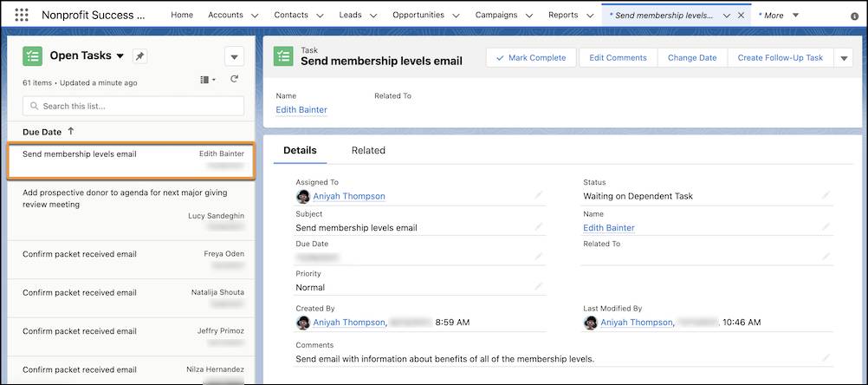Expand the Campaigns tab dropdown
This screenshot has width=868, height=385.
click(x=528, y=16)
